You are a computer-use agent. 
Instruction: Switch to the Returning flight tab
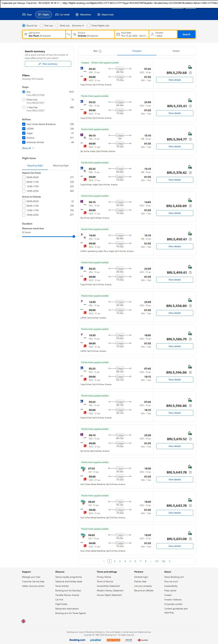[x=61, y=166]
